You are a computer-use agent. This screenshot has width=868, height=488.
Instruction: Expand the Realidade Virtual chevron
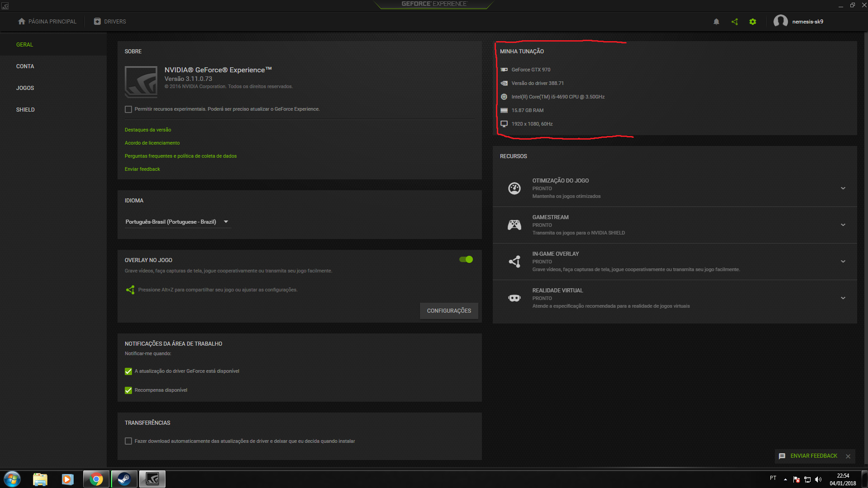click(843, 298)
